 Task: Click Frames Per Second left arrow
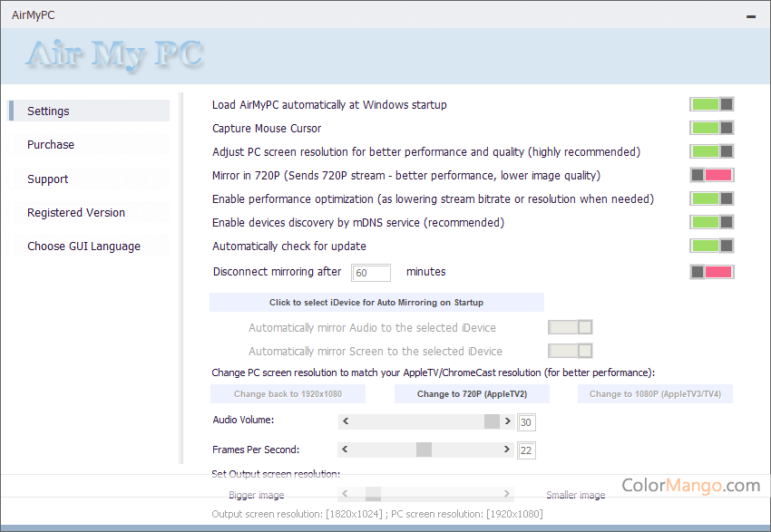pyautogui.click(x=346, y=449)
